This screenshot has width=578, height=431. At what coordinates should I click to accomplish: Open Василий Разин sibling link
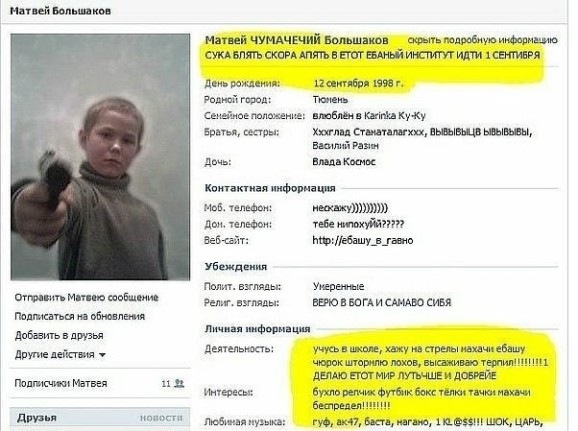pyautogui.click(x=346, y=146)
